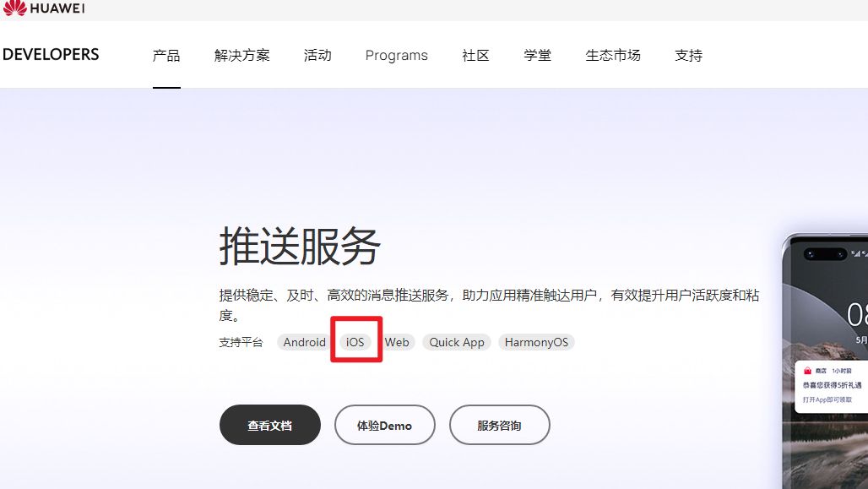Select the 产品 menu item
This screenshot has height=489, width=868.
[x=166, y=56]
